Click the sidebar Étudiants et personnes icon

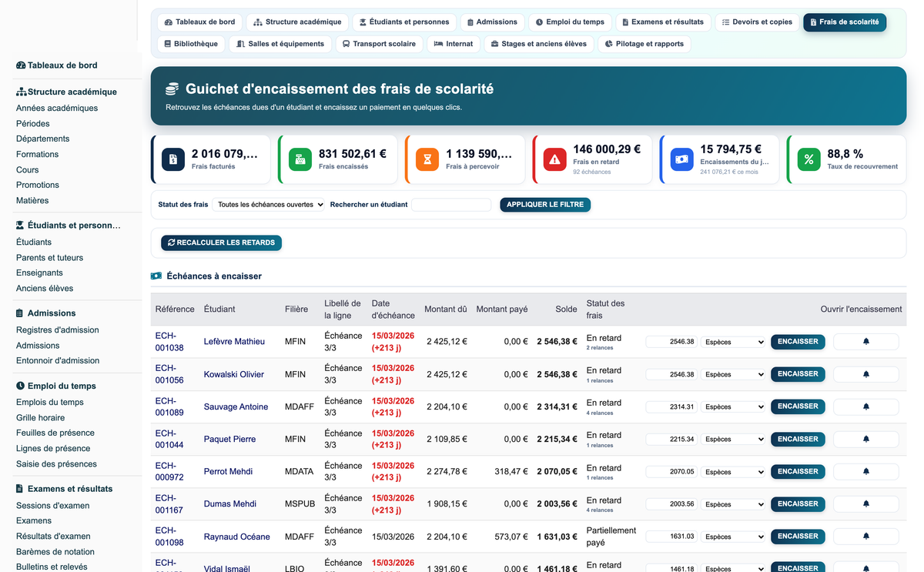[x=21, y=226]
